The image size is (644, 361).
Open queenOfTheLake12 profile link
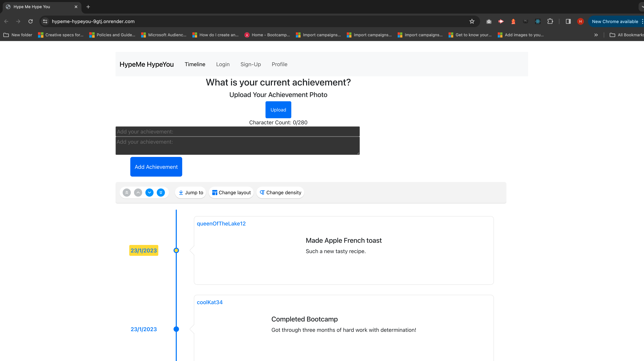point(221,223)
